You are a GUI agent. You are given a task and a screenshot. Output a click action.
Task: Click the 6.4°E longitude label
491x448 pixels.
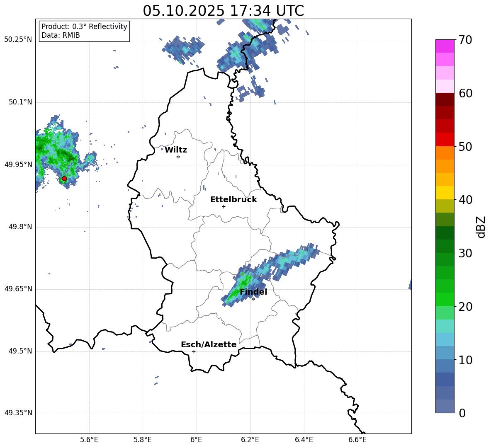(x=304, y=440)
